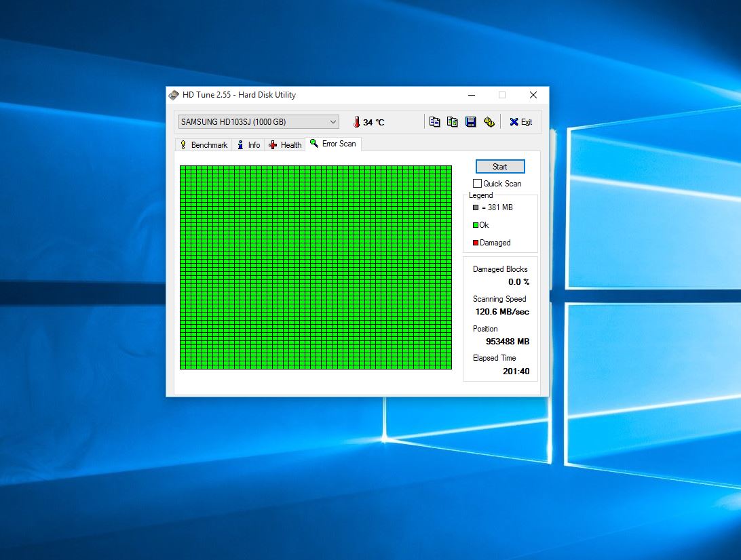Click the 0.0 % damaged blocks value

(518, 282)
